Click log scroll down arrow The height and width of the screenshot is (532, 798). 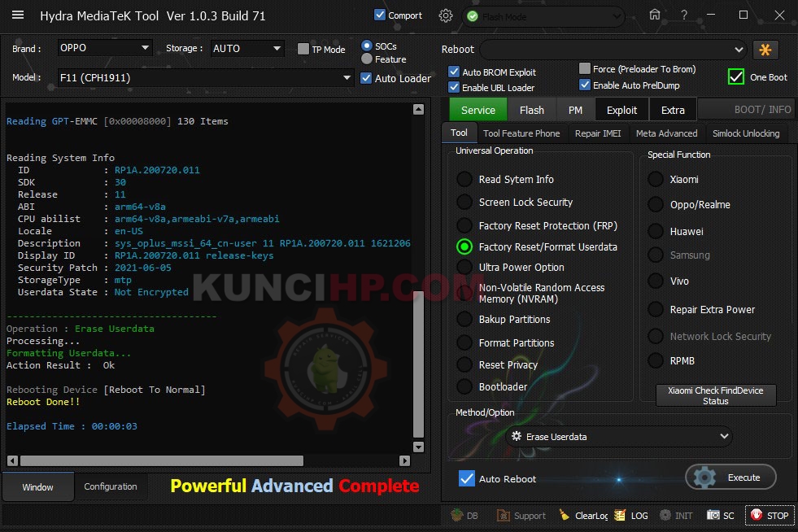coord(418,447)
